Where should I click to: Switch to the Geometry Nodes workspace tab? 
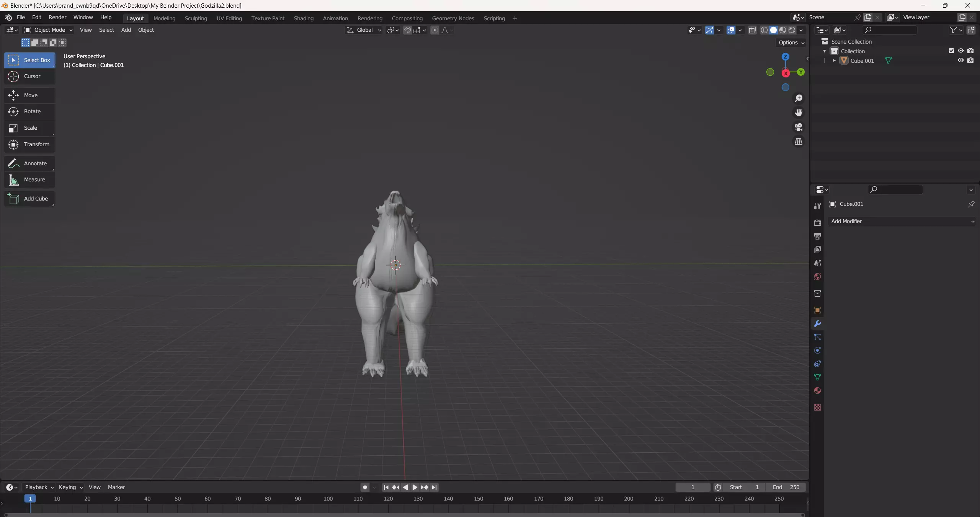tap(453, 18)
